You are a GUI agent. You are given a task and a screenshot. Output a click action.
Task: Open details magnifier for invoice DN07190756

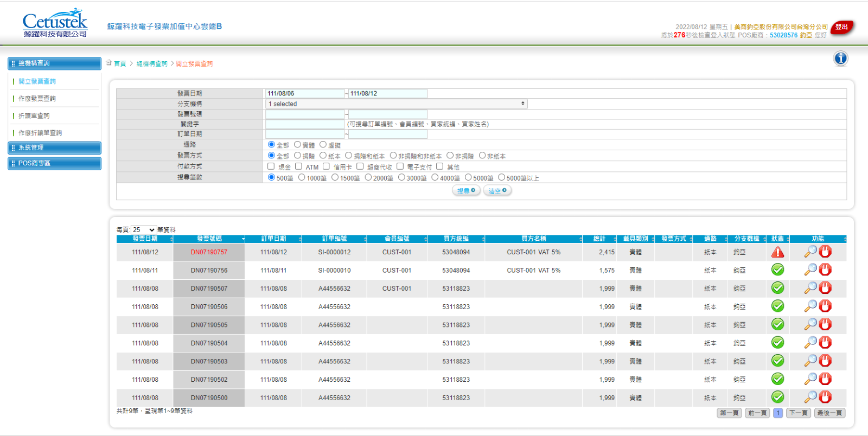point(810,270)
